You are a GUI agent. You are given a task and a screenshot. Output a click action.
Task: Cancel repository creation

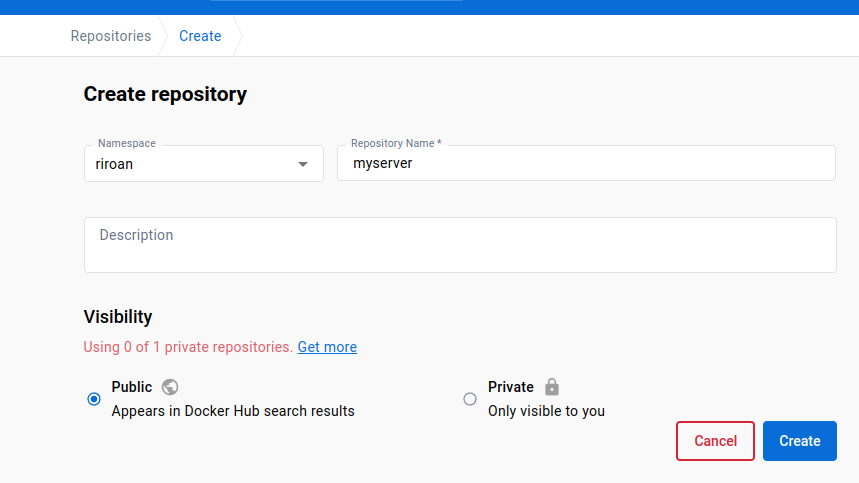715,441
